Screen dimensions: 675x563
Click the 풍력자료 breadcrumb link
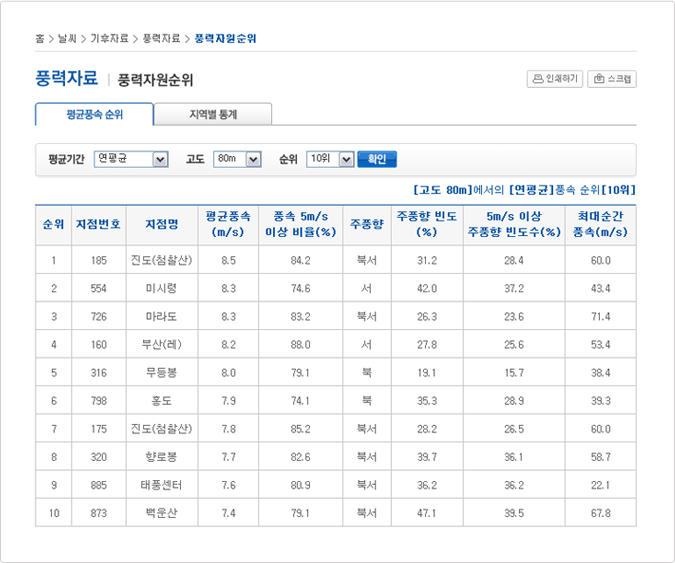coord(161,38)
